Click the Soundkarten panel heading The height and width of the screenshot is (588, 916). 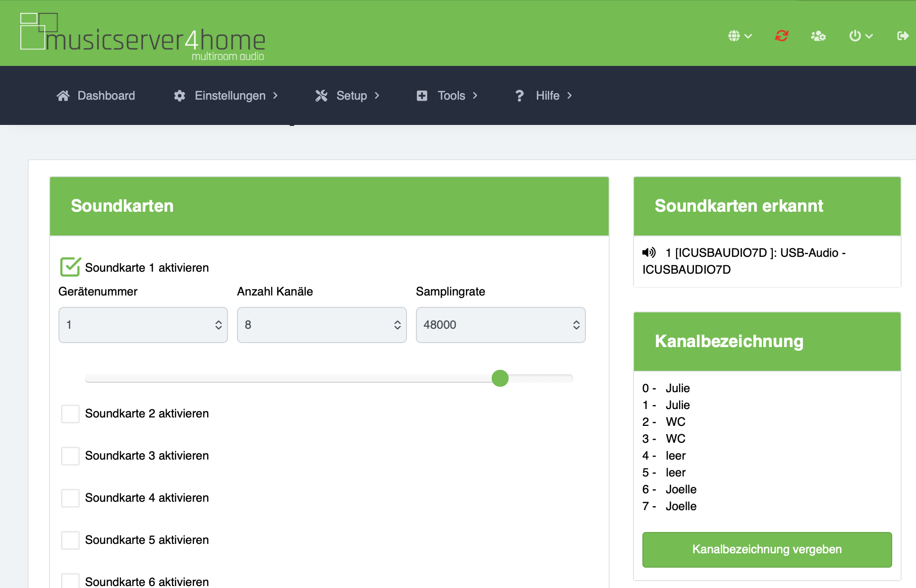coord(122,206)
